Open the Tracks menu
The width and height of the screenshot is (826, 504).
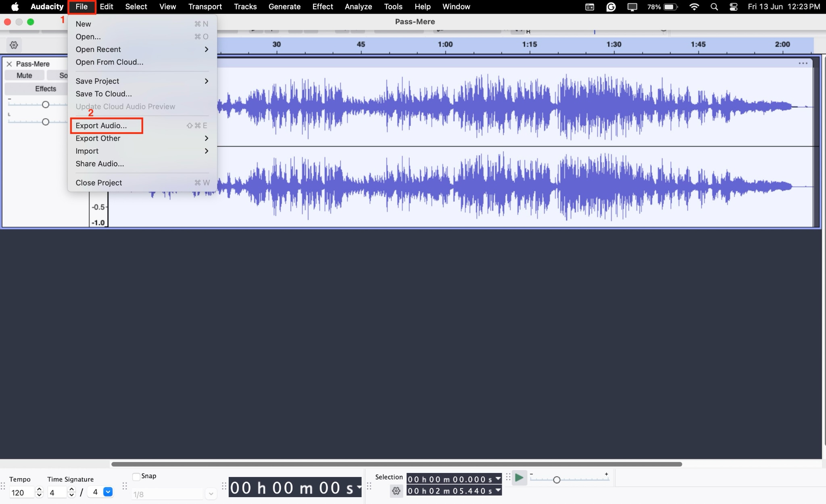(x=245, y=6)
